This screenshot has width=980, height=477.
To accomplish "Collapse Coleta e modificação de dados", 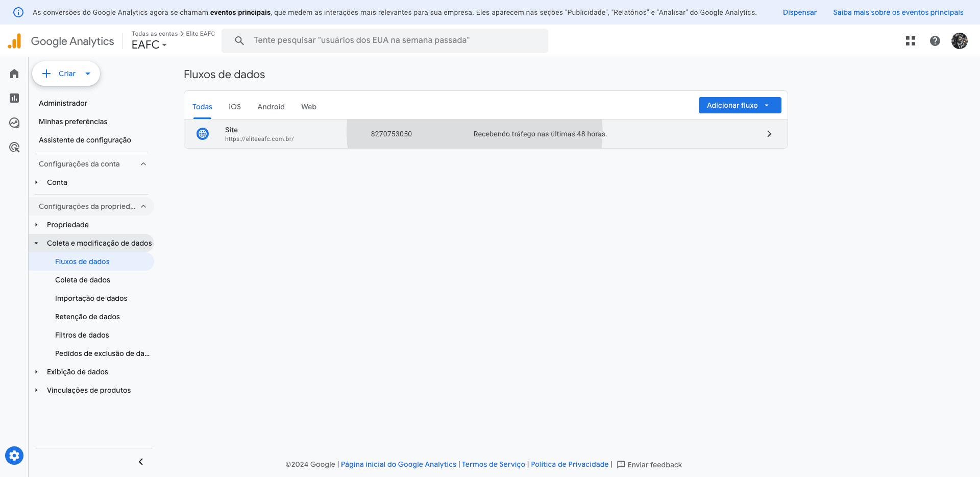I will point(36,243).
